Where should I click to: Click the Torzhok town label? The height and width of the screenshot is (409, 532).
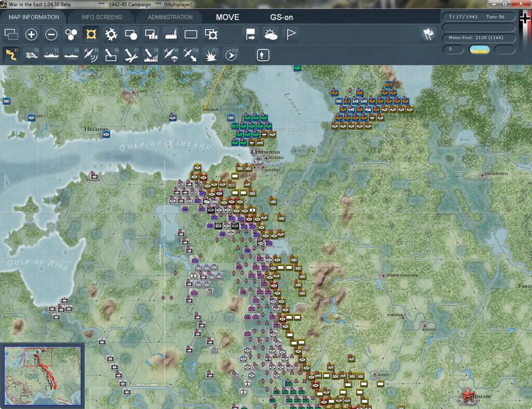tap(395, 315)
